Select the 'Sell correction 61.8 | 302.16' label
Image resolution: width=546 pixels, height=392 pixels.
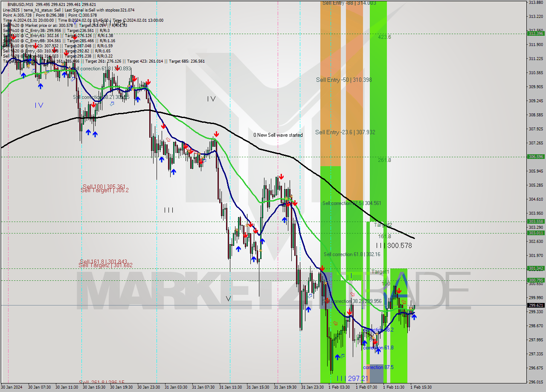(x=351, y=254)
